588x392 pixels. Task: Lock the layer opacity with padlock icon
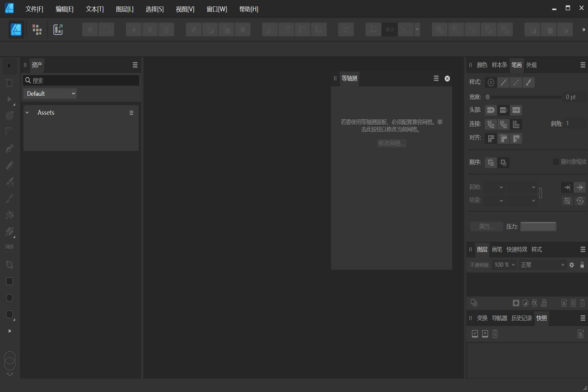click(x=582, y=265)
